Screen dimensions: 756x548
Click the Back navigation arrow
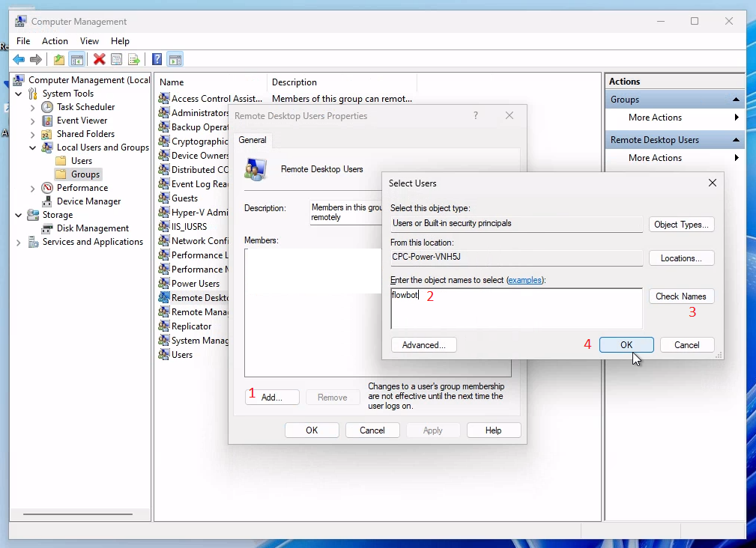coord(19,60)
